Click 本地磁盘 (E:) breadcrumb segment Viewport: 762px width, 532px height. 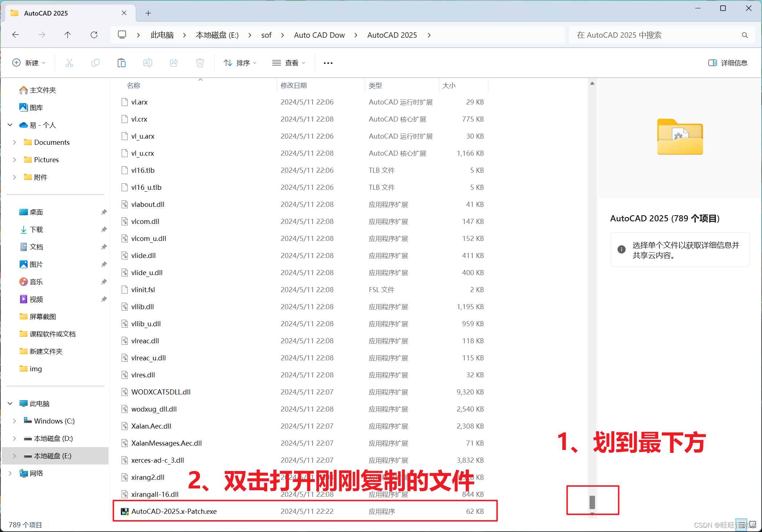217,35
